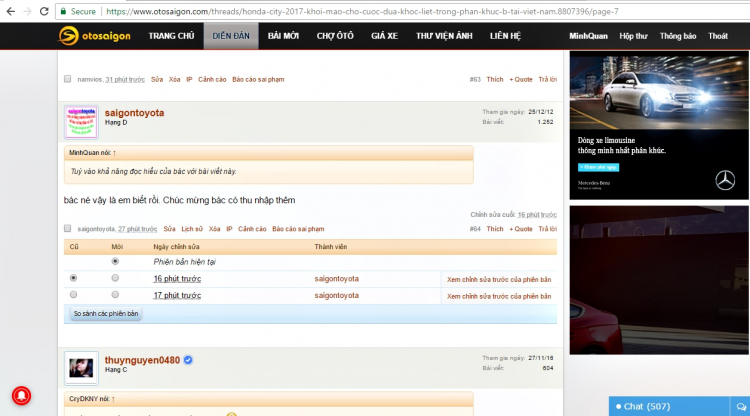
Task: Select 'Mới' radio for 17 phút trước
Action: coord(115,295)
